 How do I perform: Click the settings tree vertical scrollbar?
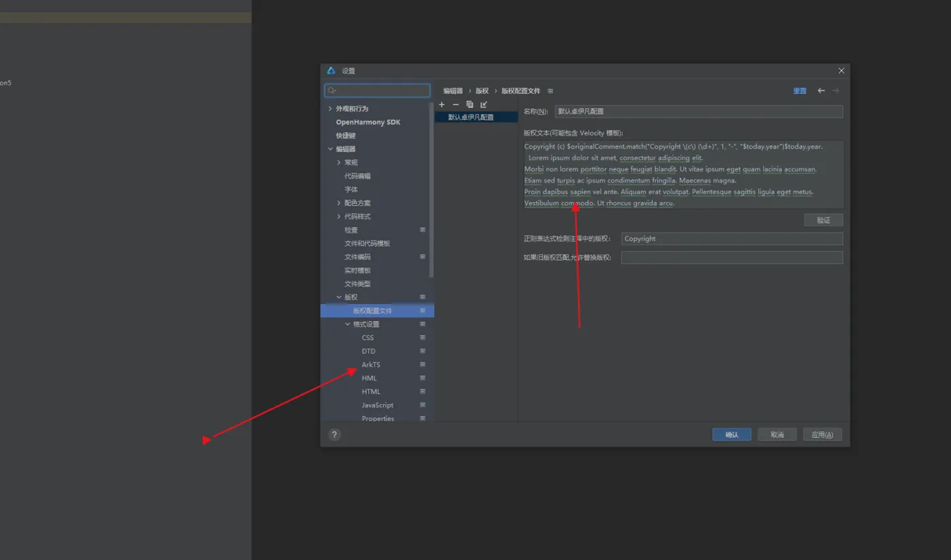[x=431, y=190]
